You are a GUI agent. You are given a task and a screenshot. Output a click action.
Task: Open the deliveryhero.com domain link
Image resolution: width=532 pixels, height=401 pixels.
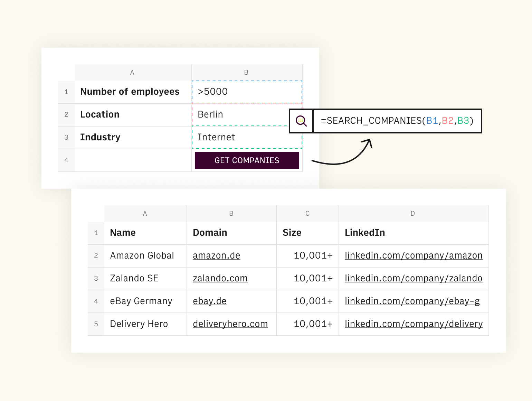pyautogui.click(x=230, y=324)
